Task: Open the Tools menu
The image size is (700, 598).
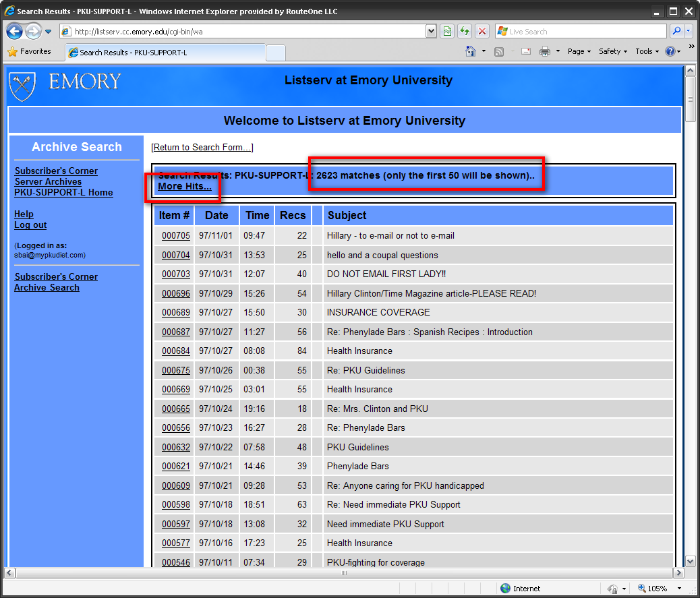Action: [647, 51]
